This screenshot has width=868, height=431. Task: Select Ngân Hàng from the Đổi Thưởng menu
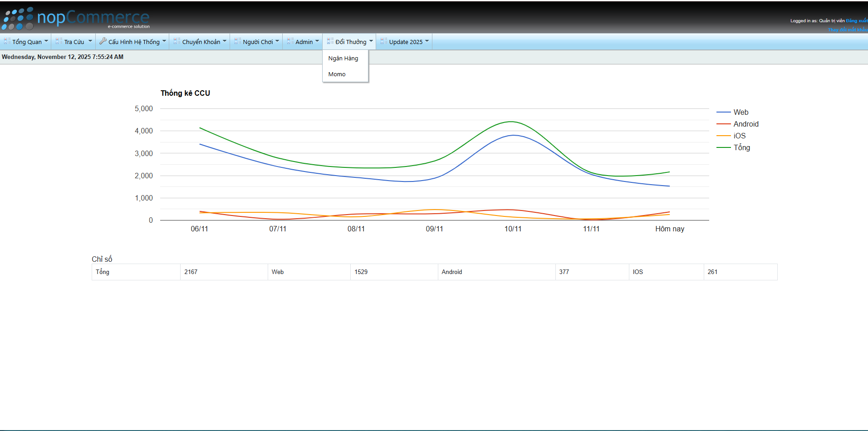pyautogui.click(x=343, y=59)
